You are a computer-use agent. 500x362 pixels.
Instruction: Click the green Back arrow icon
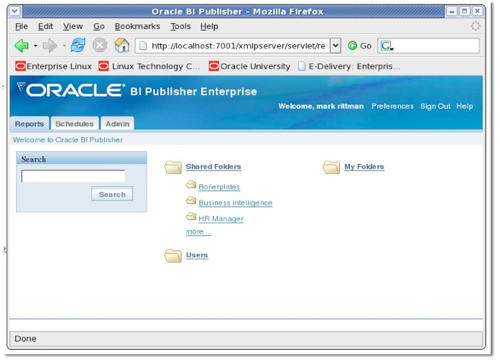click(22, 45)
